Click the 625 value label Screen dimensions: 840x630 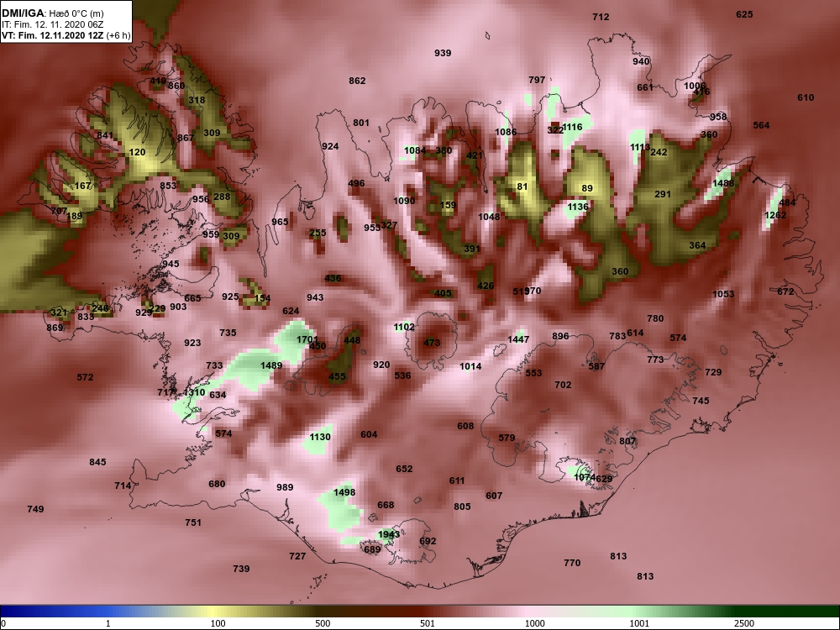coord(744,14)
